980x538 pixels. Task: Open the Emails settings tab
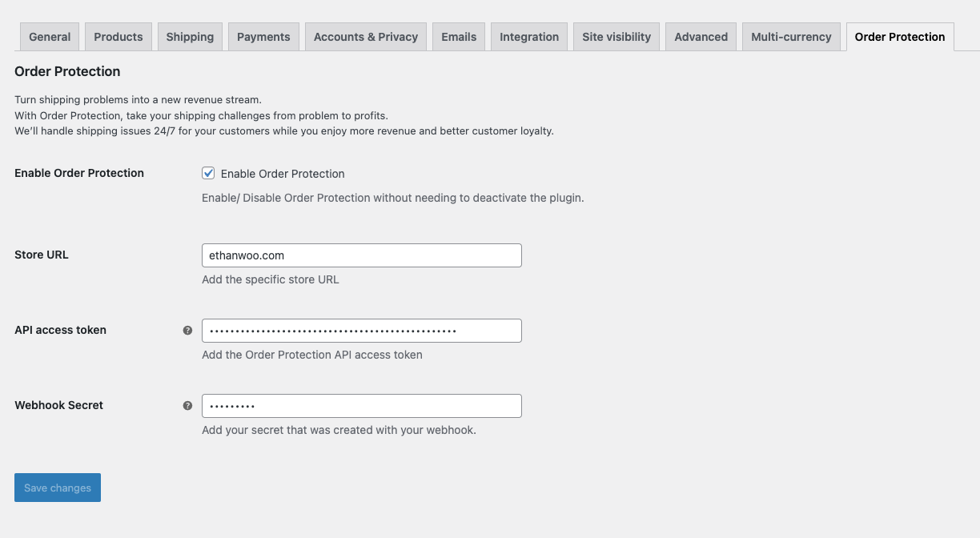click(459, 36)
